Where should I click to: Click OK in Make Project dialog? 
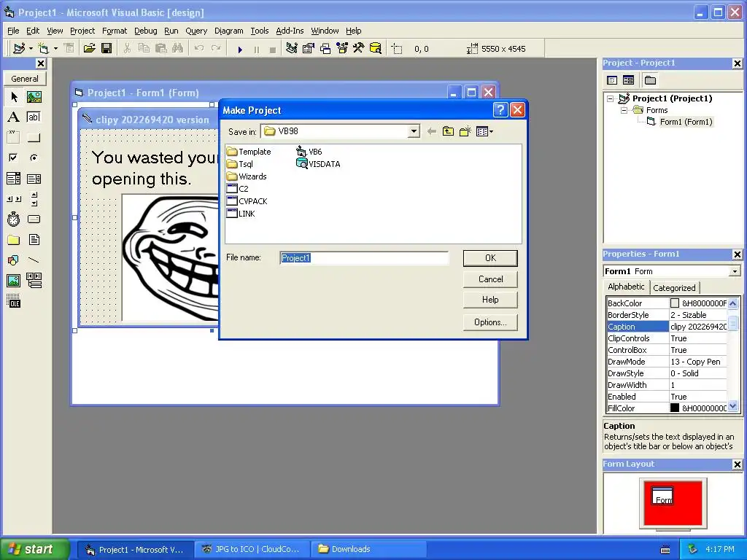490,258
